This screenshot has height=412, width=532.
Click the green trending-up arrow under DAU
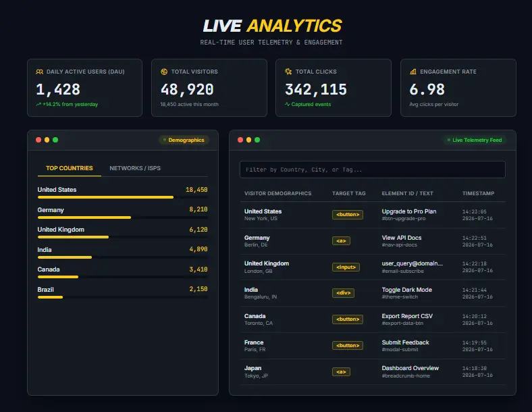tap(38, 105)
